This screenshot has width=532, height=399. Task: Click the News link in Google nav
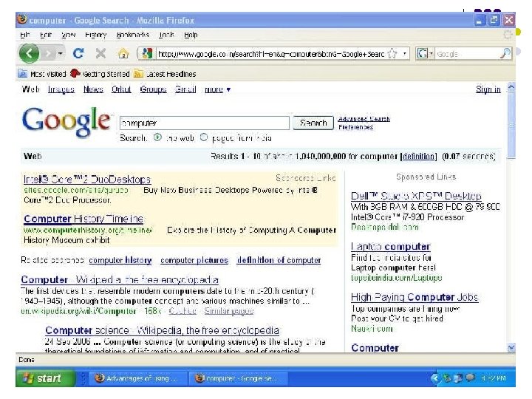coord(93,89)
